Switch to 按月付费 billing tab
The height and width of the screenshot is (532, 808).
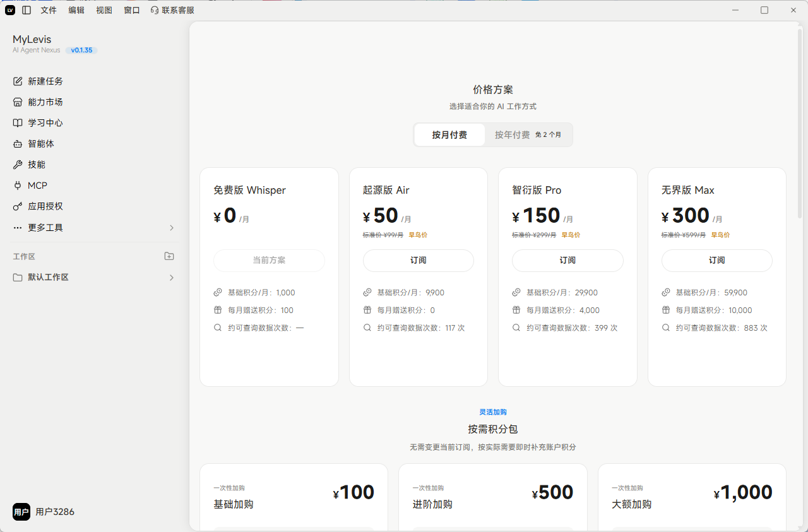point(449,135)
